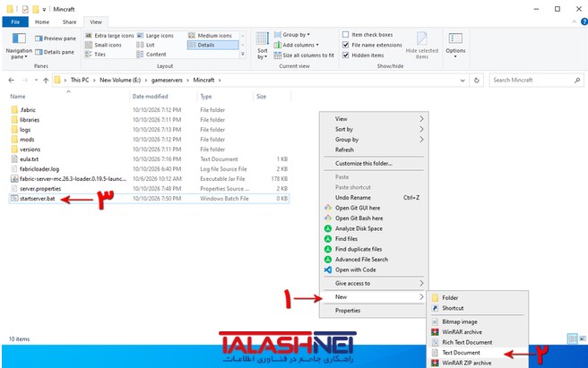
Task: Click Size all columns to fit
Action: tap(304, 56)
